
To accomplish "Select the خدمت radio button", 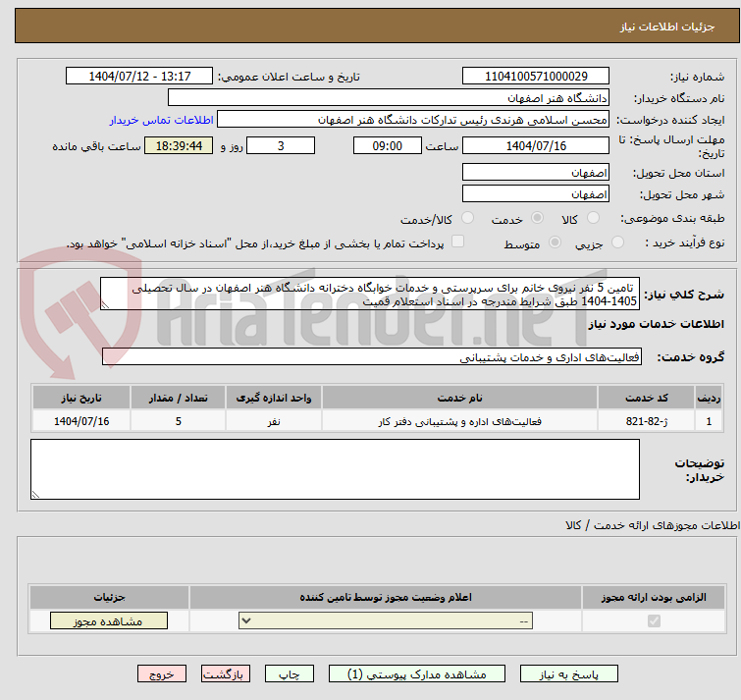I will point(537,218).
